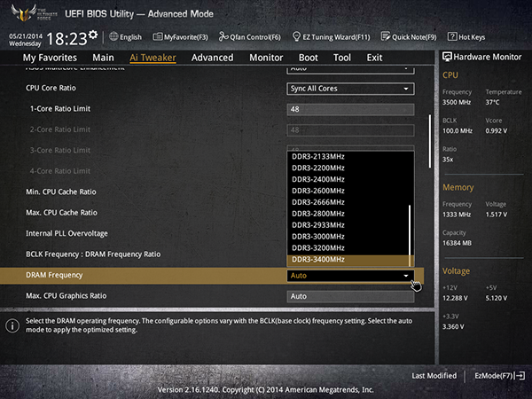The image size is (532, 399).
Task: Switch to the Main tab
Action: 103,58
